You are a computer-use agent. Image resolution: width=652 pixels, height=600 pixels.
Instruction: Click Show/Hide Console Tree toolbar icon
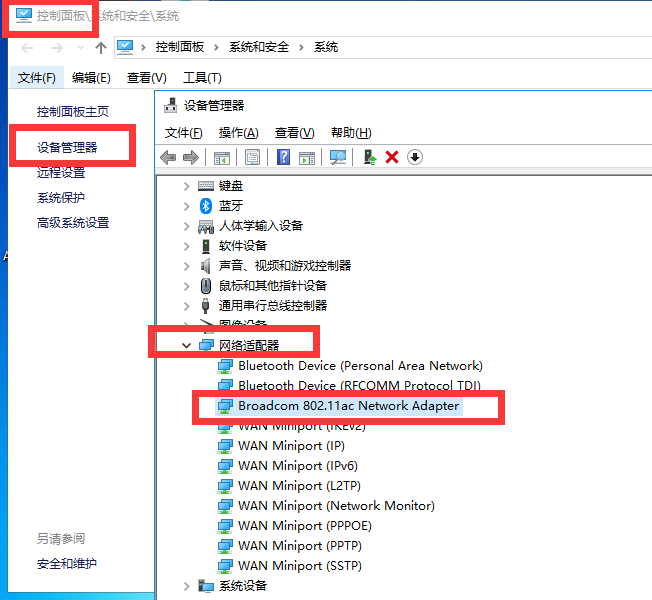tap(222, 158)
